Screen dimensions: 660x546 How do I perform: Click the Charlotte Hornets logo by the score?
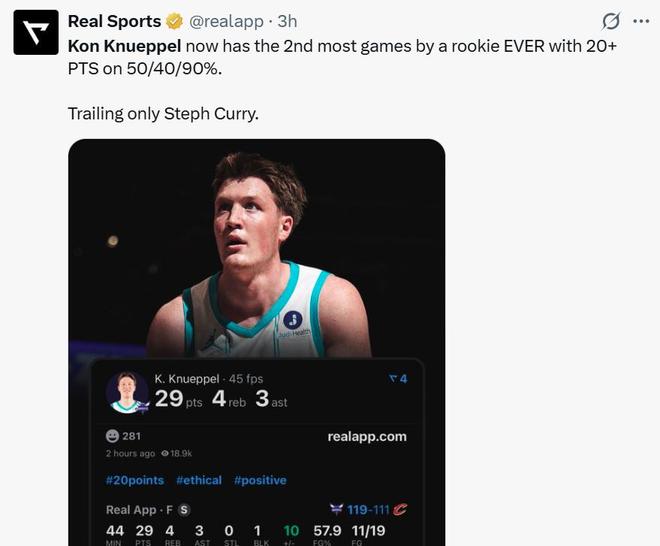tap(335, 510)
